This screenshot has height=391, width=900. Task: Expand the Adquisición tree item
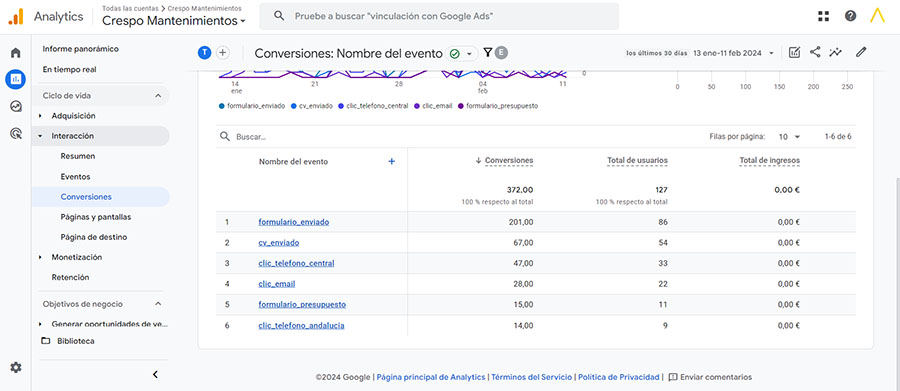click(x=40, y=116)
